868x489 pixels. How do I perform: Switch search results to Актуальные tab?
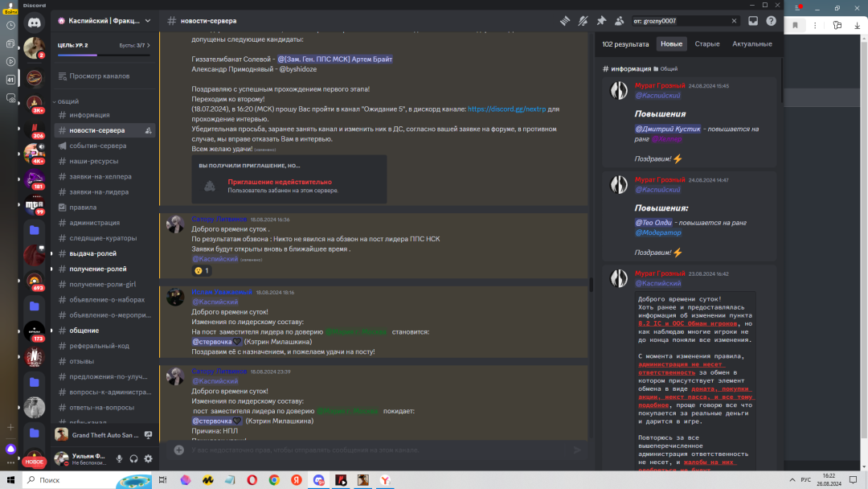(x=751, y=43)
